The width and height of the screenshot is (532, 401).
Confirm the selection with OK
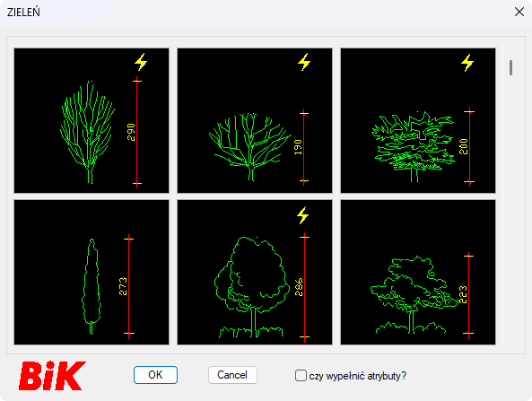pyautogui.click(x=155, y=375)
